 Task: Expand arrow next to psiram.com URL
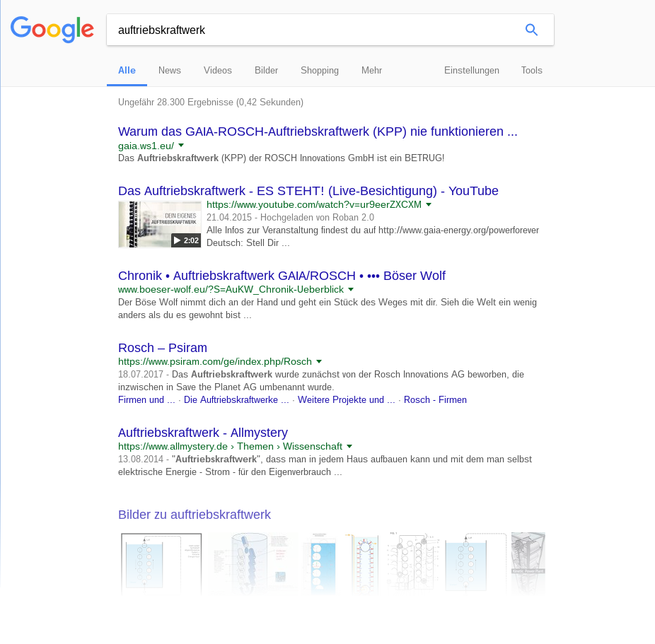(319, 361)
